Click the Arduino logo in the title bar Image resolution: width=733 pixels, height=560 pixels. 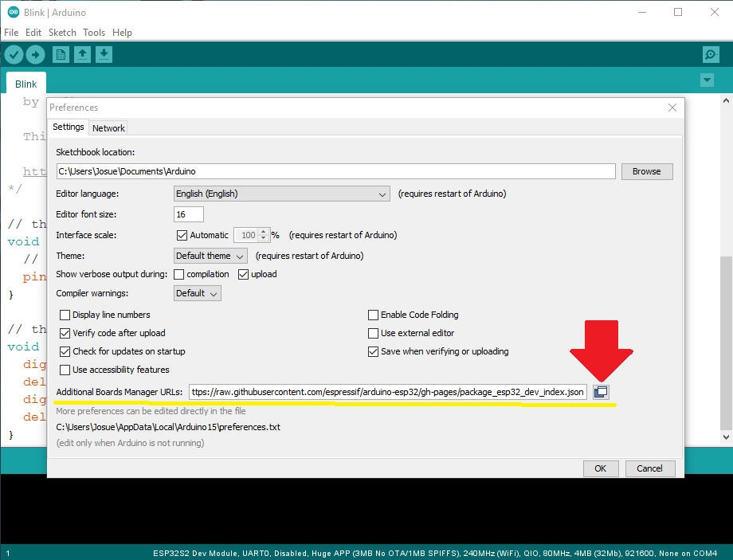pos(14,12)
